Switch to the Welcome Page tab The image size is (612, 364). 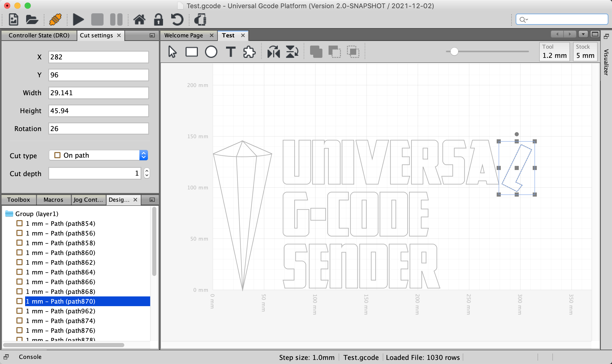pos(183,35)
